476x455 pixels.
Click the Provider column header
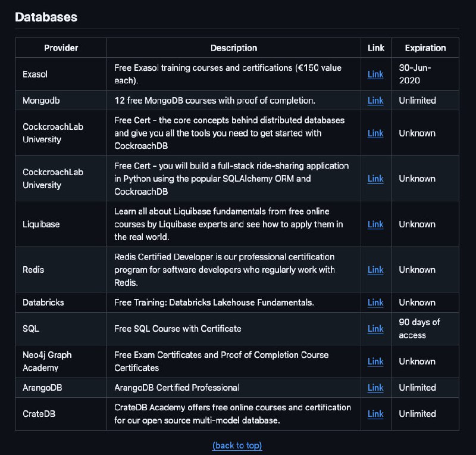[x=61, y=48]
